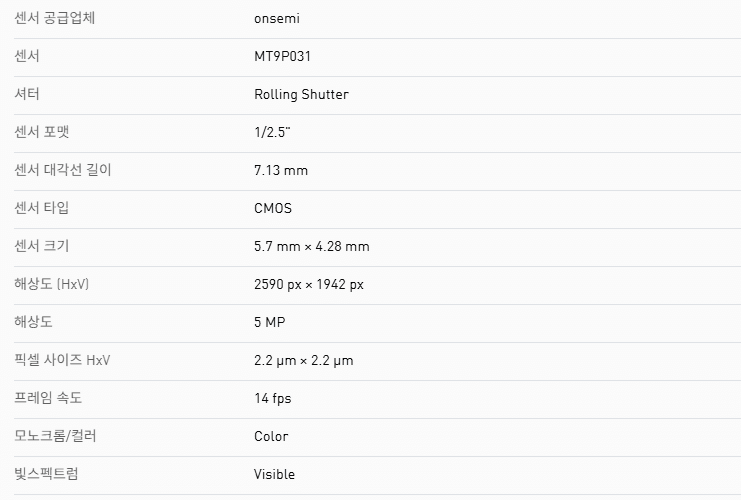Viewport: 741px width, 500px height.
Task: Click the 'onsemi' sensor supplier value
Action: [277, 18]
